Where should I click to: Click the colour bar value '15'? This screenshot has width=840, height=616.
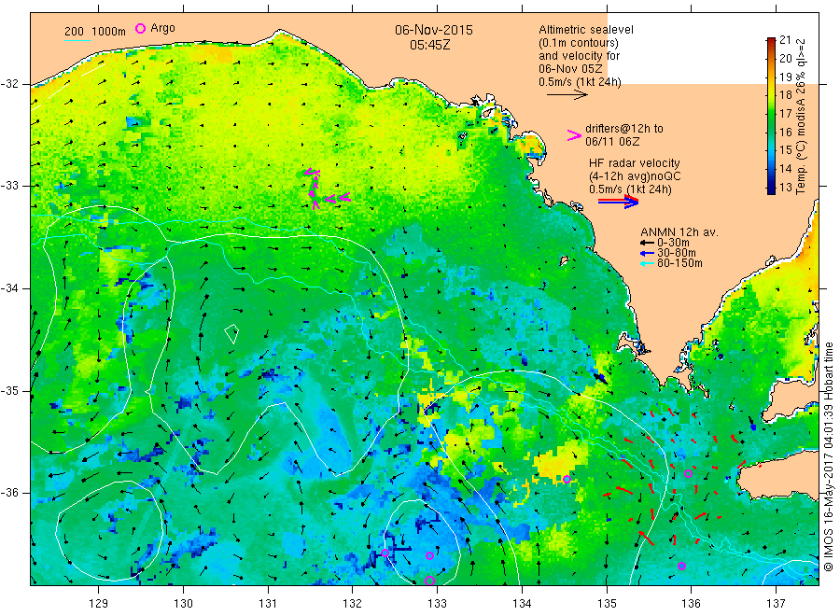point(785,150)
